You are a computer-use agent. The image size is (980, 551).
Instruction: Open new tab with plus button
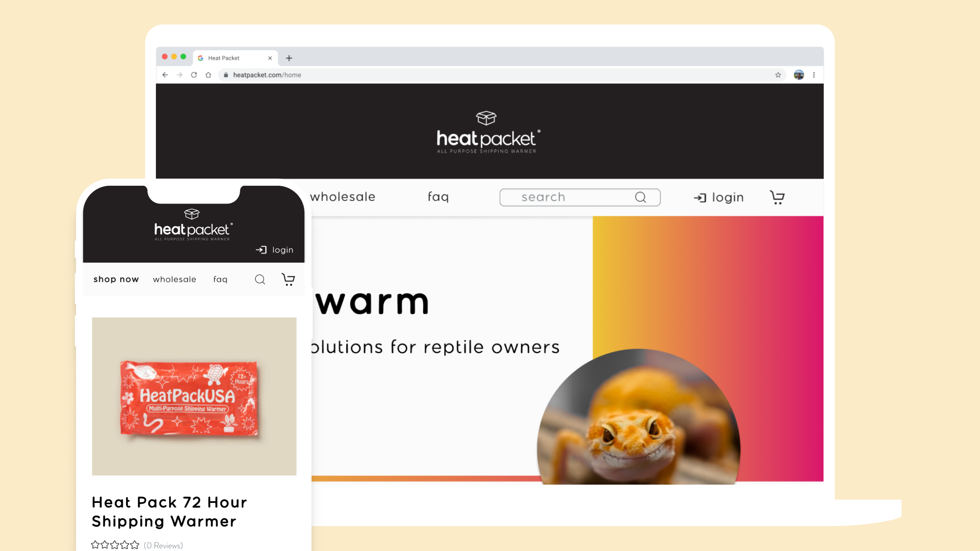pyautogui.click(x=289, y=58)
